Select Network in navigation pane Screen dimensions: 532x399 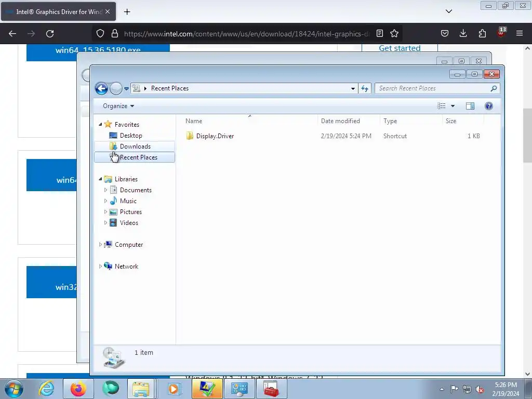coord(126,267)
